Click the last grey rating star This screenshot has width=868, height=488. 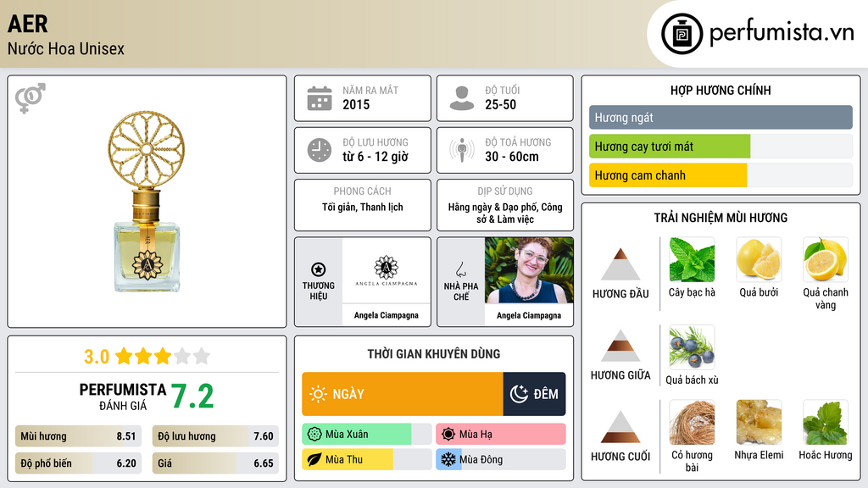202,356
